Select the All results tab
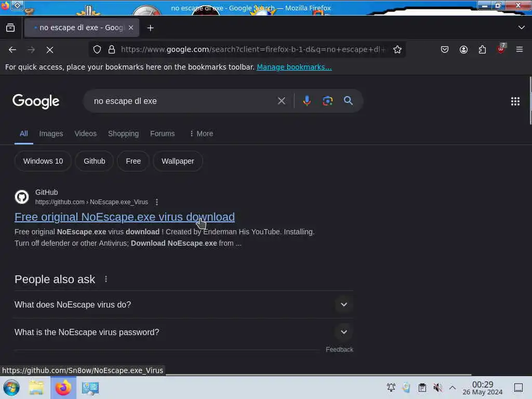532x399 pixels. coord(24,134)
